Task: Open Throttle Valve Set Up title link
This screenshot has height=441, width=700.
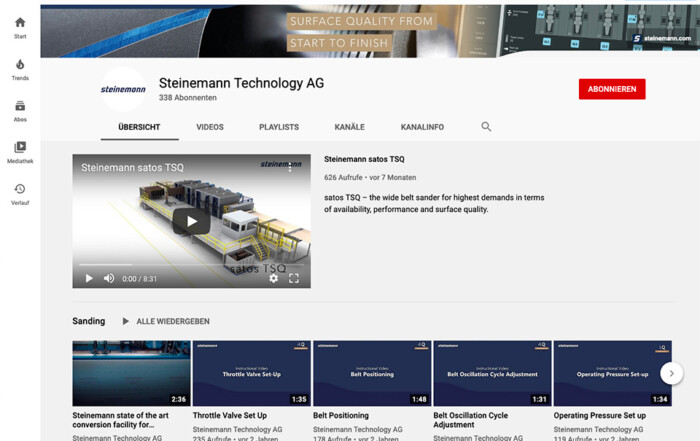Action: click(230, 416)
